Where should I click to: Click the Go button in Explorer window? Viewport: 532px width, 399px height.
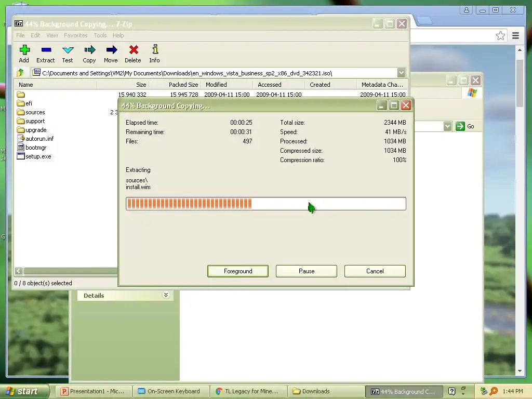[x=465, y=126]
